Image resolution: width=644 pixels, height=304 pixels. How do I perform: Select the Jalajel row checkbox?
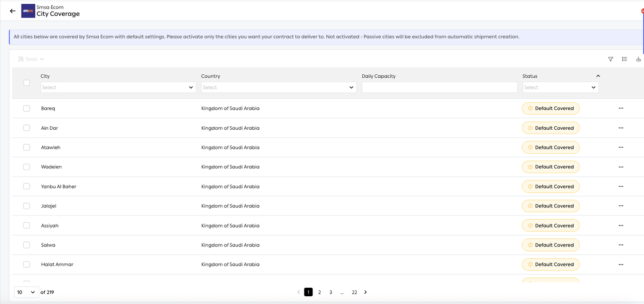[27, 206]
